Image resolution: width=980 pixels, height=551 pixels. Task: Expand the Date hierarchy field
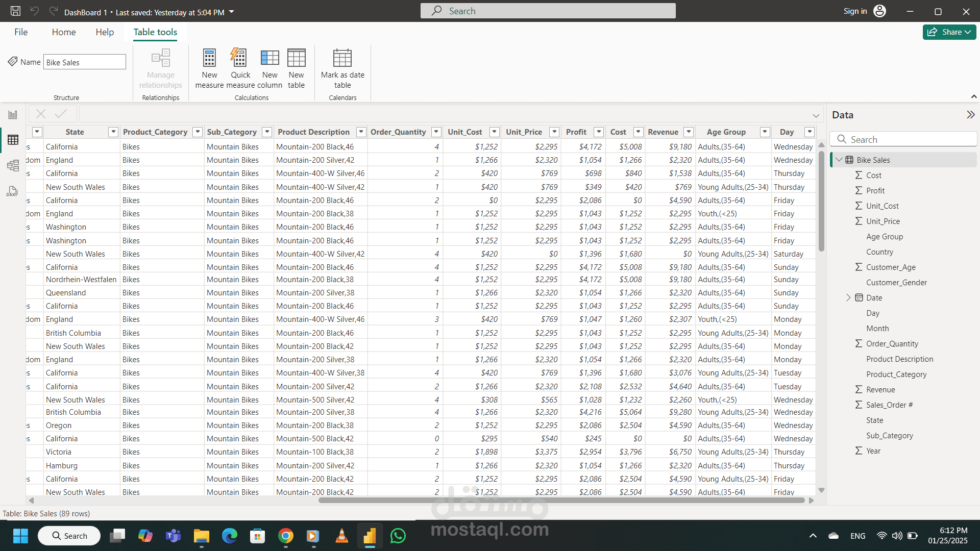[848, 297]
